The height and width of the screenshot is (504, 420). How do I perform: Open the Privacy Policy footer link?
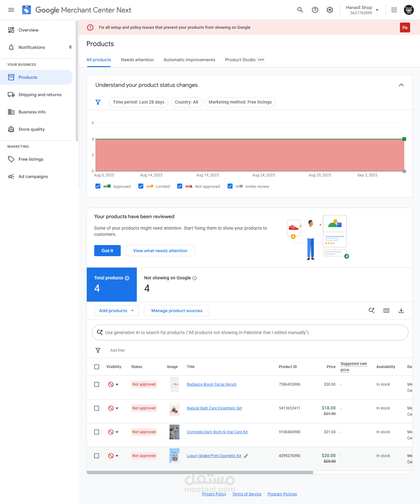(214, 494)
